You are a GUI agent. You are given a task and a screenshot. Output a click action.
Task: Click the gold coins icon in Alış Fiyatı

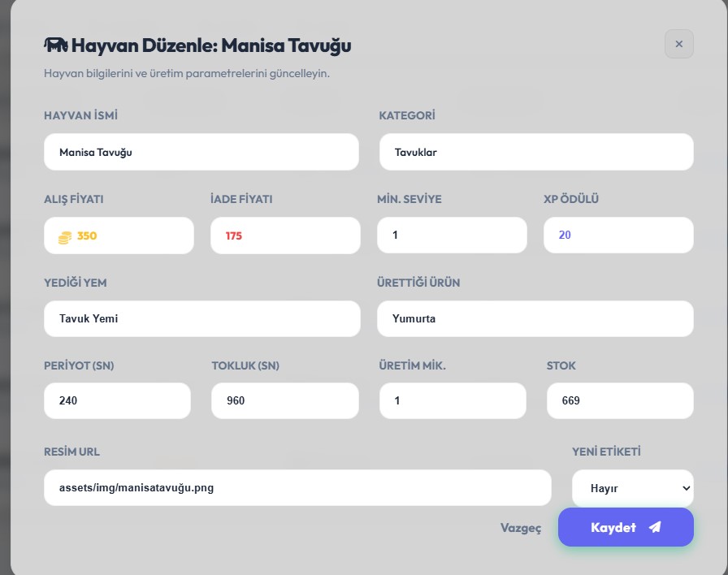tap(65, 237)
